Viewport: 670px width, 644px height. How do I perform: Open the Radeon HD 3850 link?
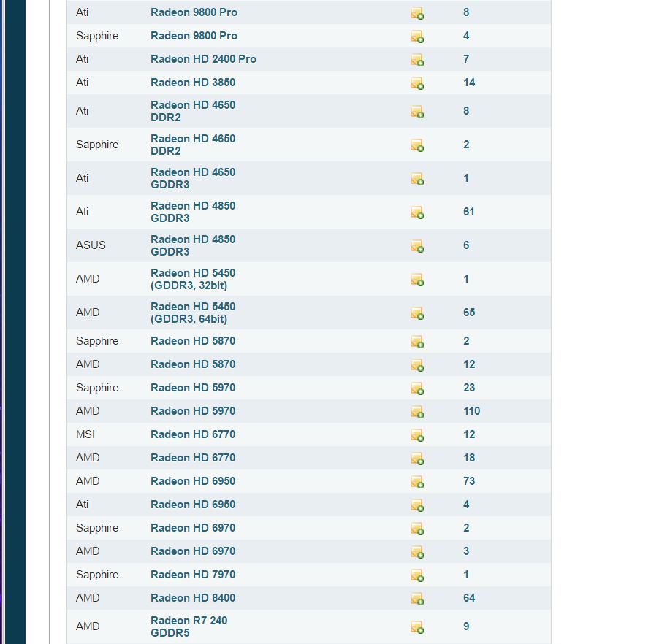tap(193, 83)
